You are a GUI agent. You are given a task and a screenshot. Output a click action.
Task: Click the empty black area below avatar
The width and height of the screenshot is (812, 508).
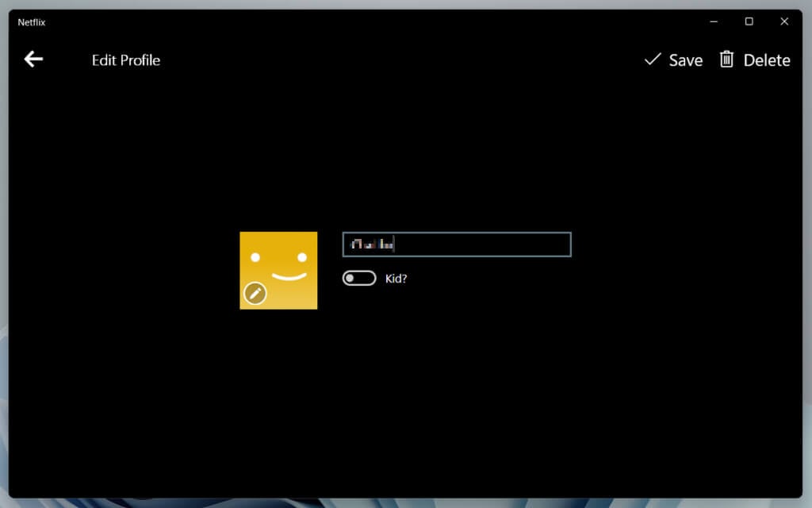coord(278,381)
